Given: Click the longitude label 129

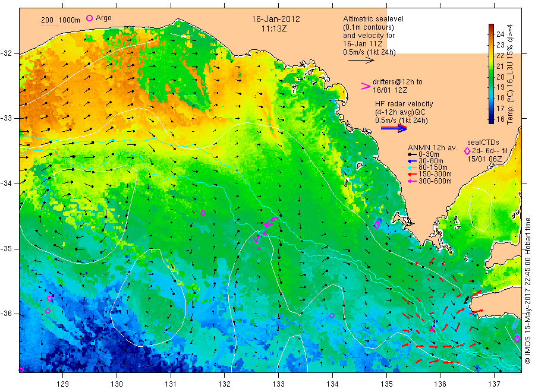Looking at the screenshot, I should (63, 384).
